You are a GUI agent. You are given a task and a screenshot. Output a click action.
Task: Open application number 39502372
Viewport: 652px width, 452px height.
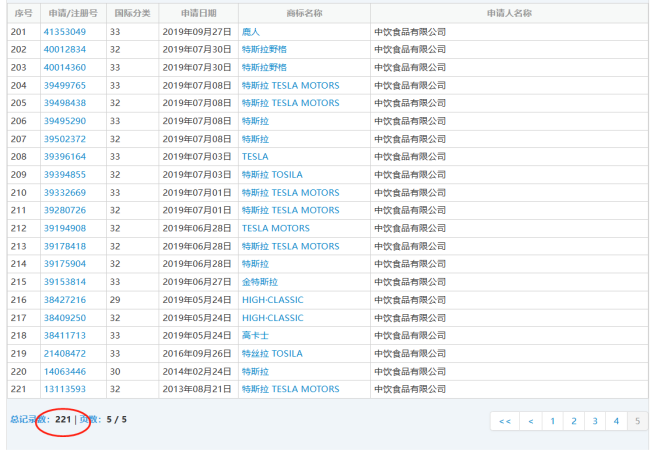65,139
